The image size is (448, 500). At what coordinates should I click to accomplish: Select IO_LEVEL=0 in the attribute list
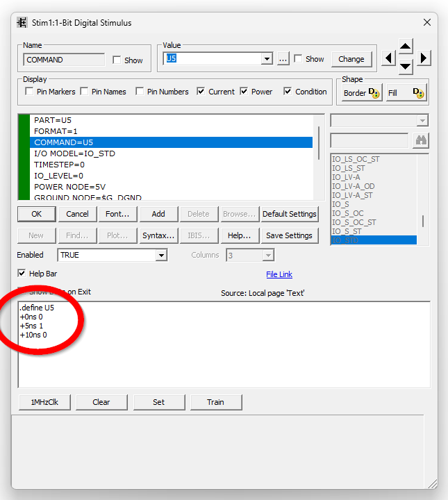click(x=58, y=176)
